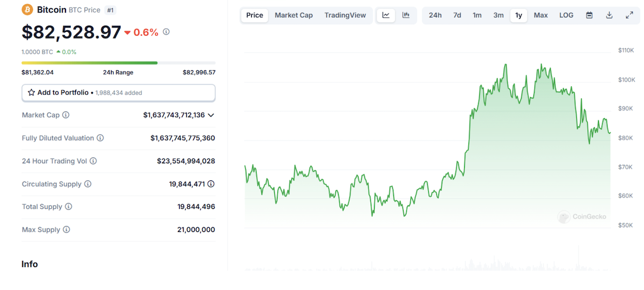
Task: Open the Max Supply info icon
Action: [67, 229]
